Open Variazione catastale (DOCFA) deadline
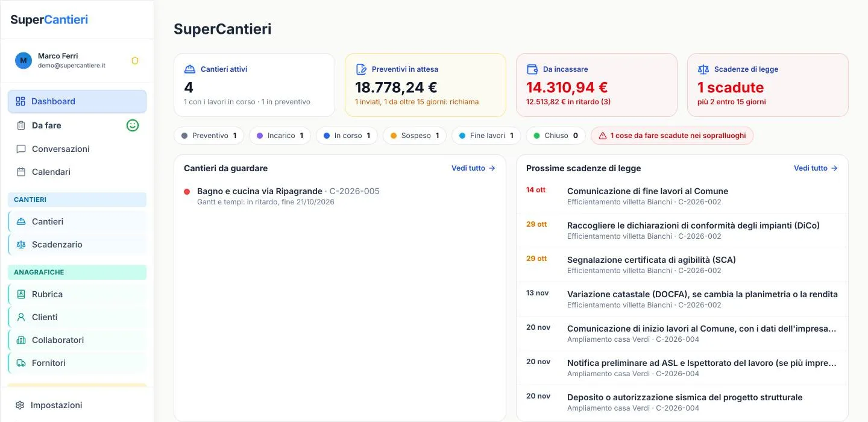The image size is (868, 422). point(682,299)
